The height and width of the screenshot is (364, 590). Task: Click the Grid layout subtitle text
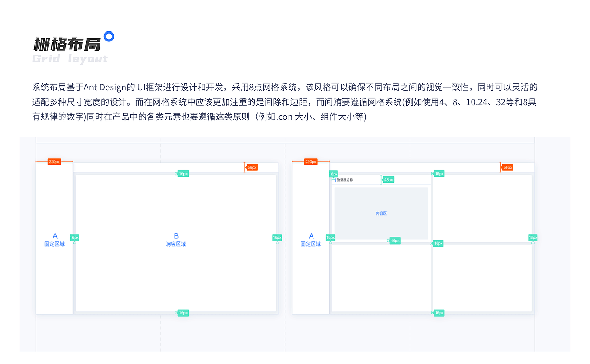click(70, 59)
